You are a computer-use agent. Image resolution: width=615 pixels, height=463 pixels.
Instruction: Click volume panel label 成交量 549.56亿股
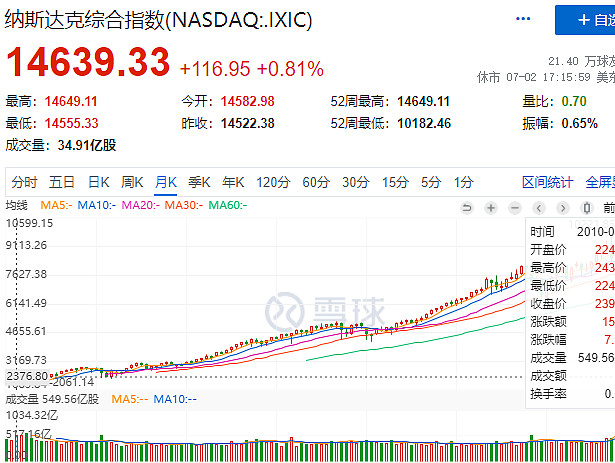[x=52, y=399]
